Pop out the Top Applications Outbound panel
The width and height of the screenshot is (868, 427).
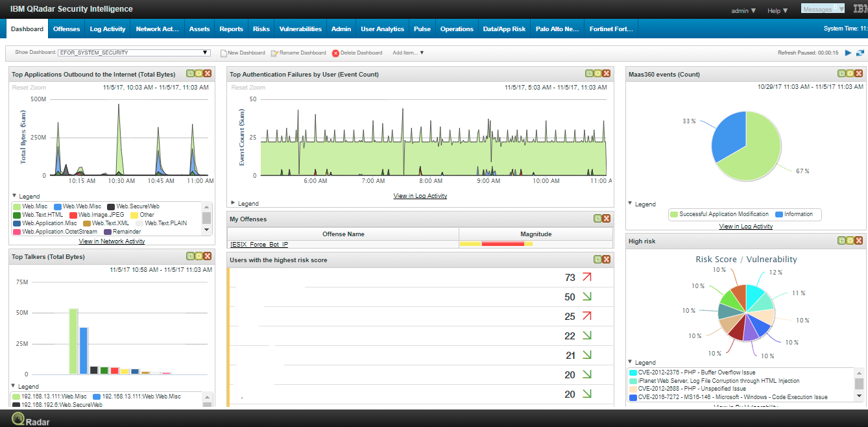click(x=190, y=74)
